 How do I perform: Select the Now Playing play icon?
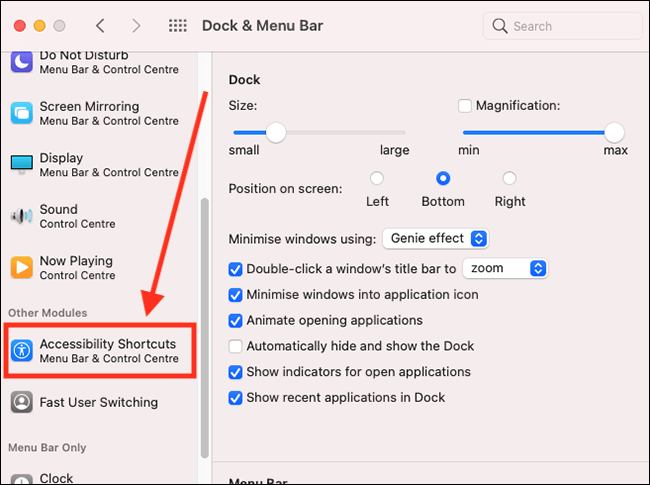[22, 267]
